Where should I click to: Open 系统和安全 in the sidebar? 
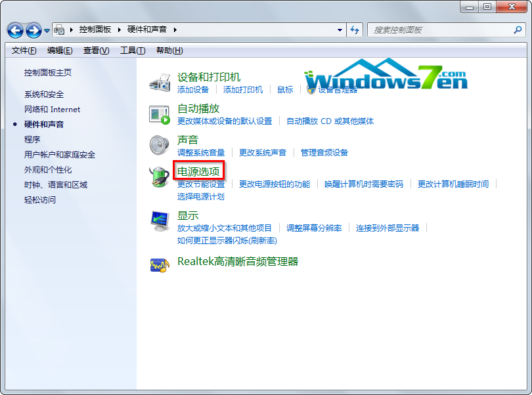click(44, 94)
